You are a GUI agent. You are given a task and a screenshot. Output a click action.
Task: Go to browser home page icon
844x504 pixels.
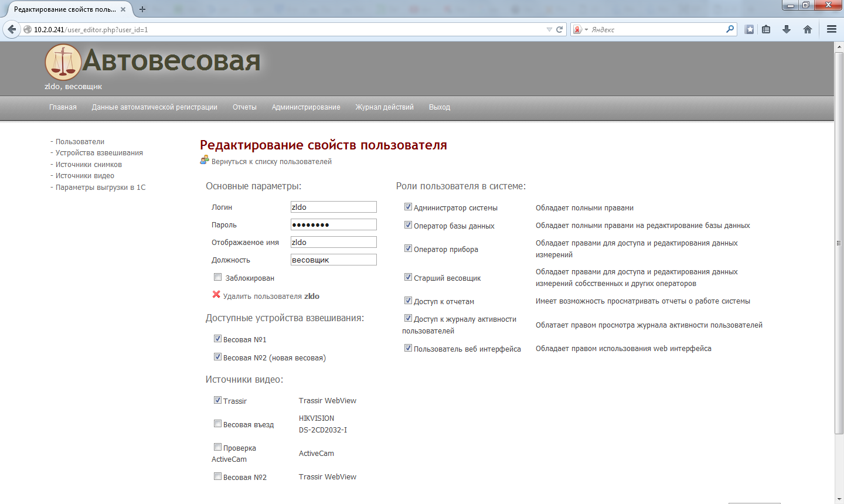[x=808, y=29]
